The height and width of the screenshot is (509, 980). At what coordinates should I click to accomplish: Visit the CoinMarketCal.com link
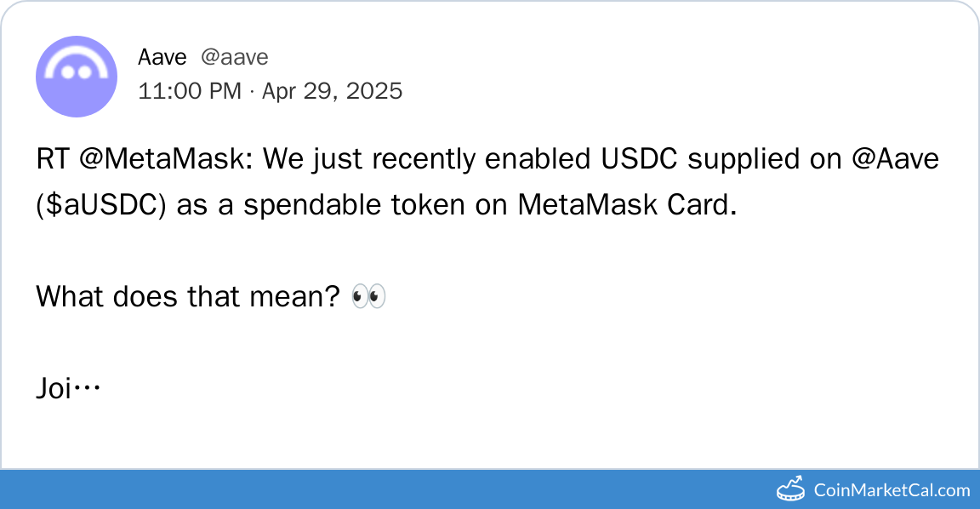point(892,490)
